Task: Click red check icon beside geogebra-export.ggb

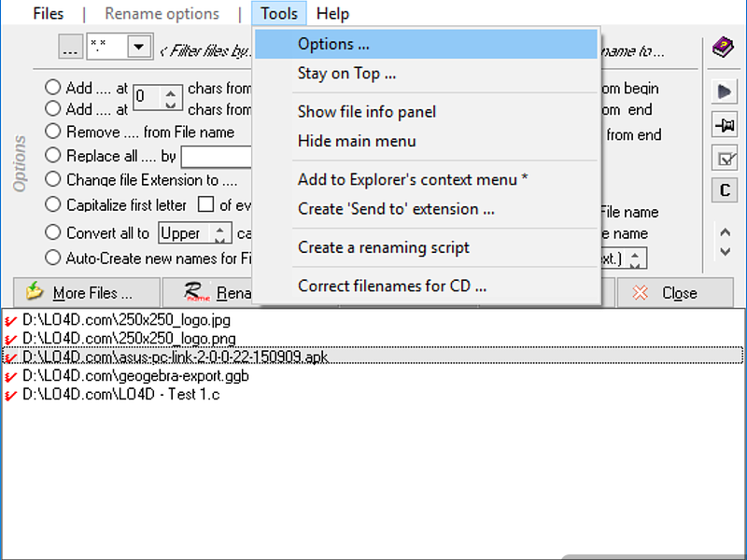Action: tap(10, 377)
